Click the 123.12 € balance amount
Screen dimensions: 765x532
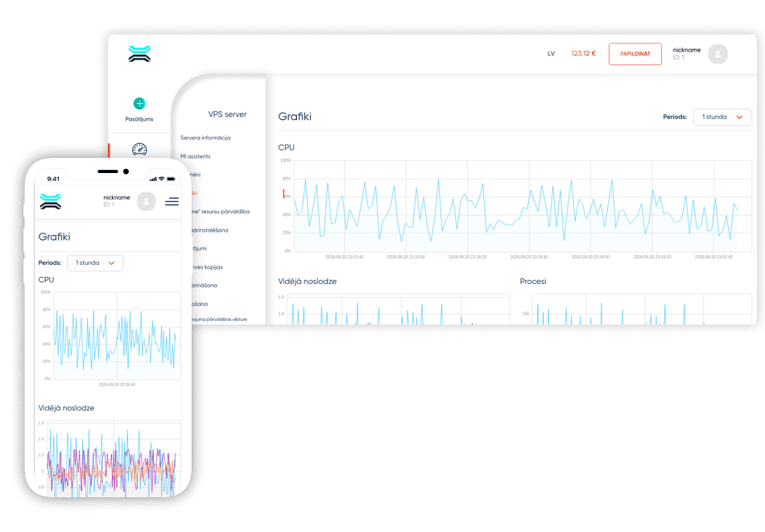584,54
